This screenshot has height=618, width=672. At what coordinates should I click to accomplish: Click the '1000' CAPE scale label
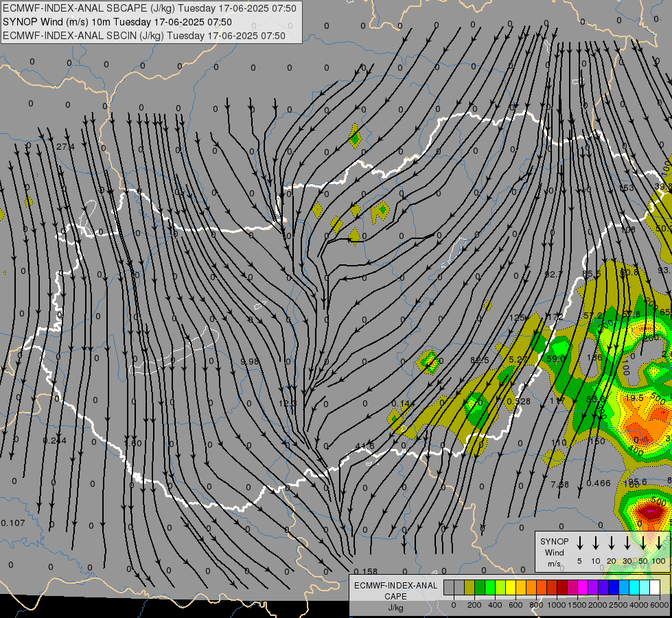pyautogui.click(x=556, y=605)
